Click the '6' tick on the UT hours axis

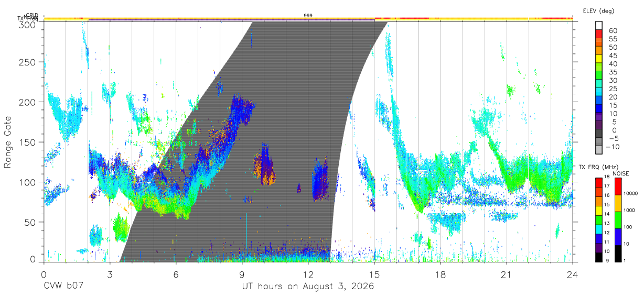pyautogui.click(x=176, y=274)
